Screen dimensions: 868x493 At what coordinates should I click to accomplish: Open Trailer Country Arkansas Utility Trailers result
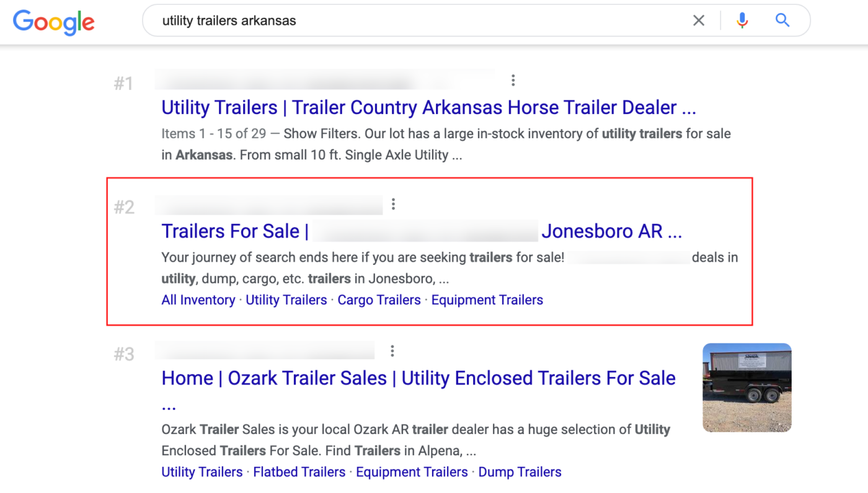pos(428,108)
